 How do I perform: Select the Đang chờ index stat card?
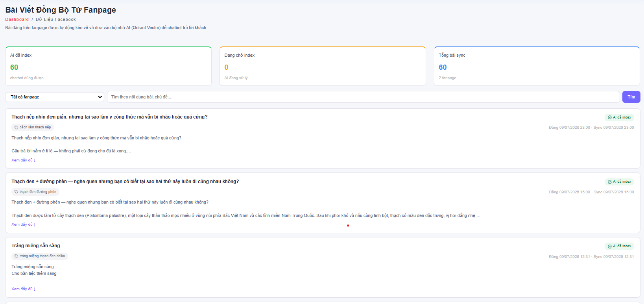tap(323, 66)
